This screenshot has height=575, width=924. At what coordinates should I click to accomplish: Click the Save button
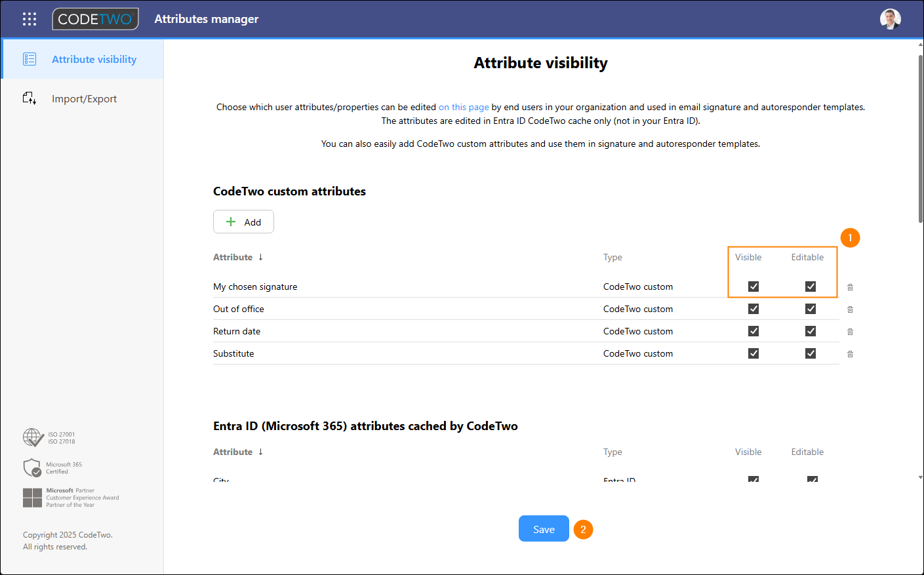pyautogui.click(x=544, y=529)
